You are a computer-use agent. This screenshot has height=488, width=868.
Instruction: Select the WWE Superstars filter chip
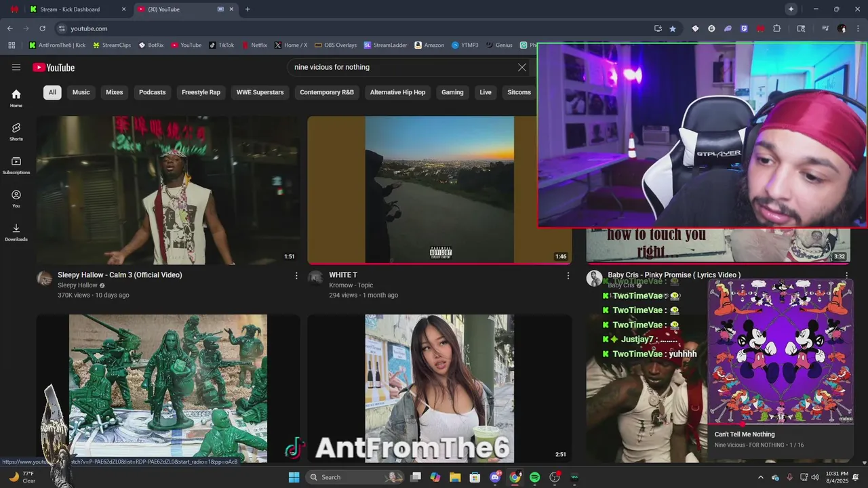260,92
